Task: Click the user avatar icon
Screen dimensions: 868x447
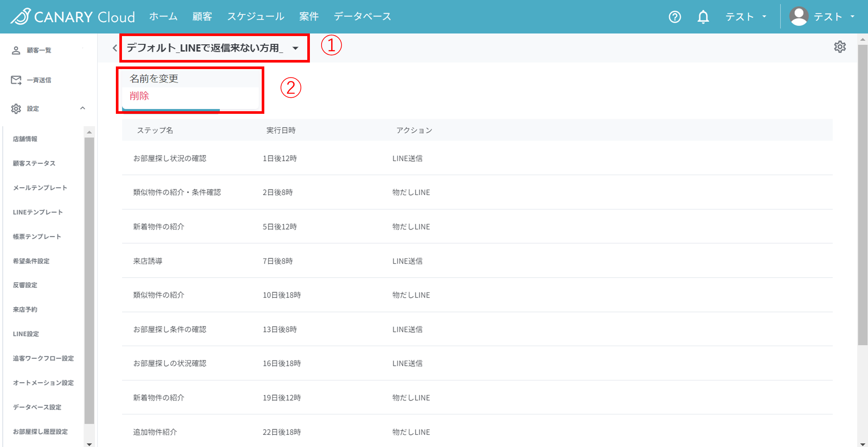Action: click(799, 17)
